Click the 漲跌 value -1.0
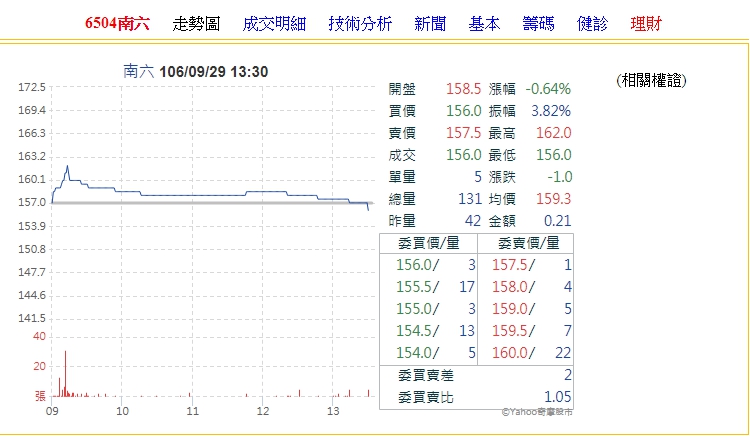This screenshot has width=750, height=437. (x=560, y=177)
